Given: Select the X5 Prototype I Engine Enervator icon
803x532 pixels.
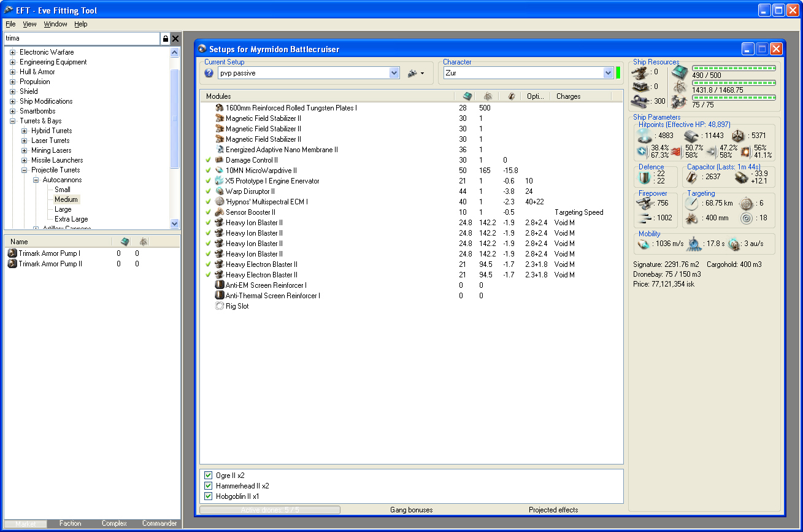Looking at the screenshot, I should tap(220, 181).
